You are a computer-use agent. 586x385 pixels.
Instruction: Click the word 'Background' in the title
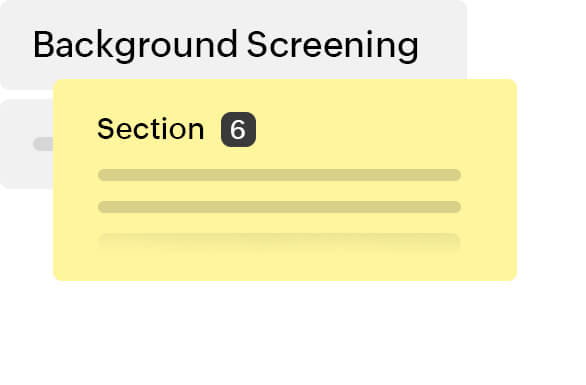click(x=135, y=45)
